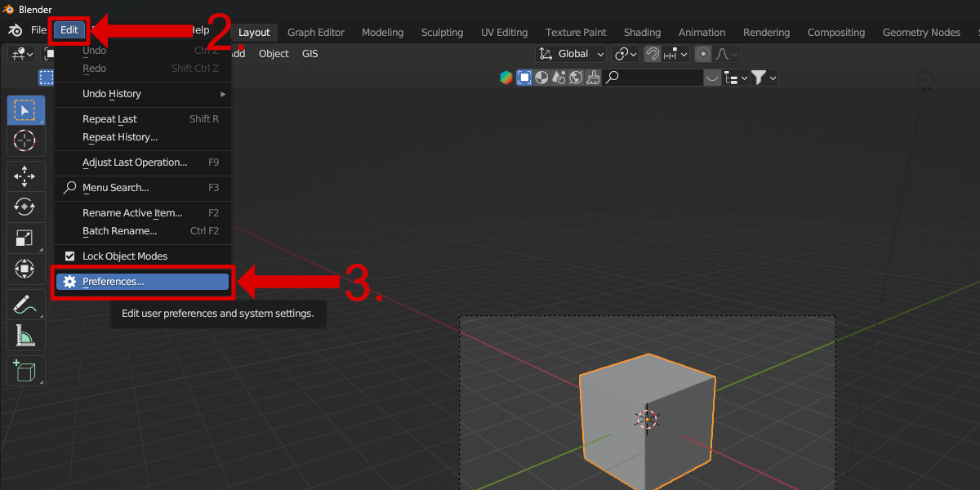Click the crossed-out globe icon
This screenshot has width=980, height=490.
point(577,78)
